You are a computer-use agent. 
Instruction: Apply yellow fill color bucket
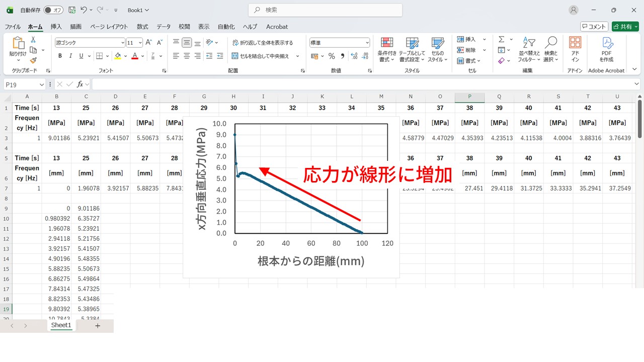pyautogui.click(x=117, y=56)
